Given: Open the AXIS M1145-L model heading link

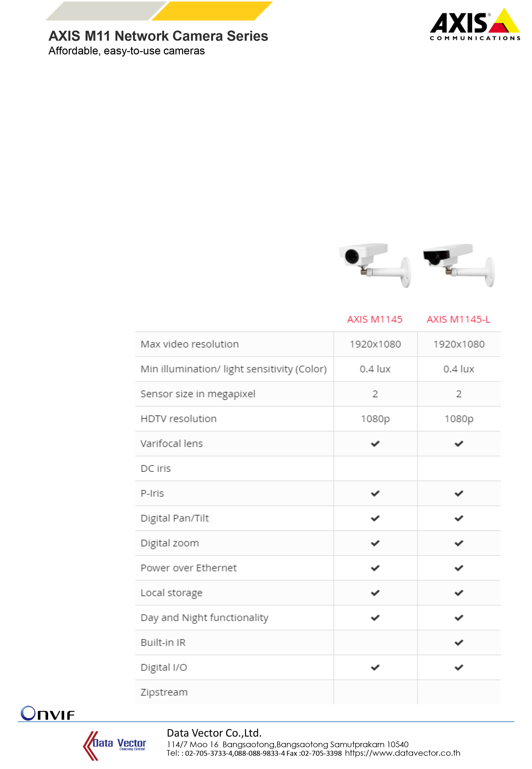Looking at the screenshot, I should tap(458, 319).
